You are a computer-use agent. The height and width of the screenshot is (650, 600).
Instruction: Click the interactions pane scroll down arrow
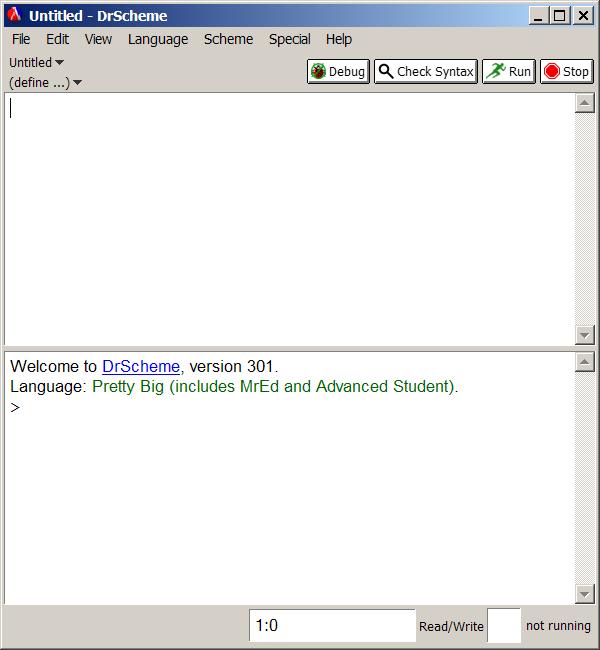[585, 594]
